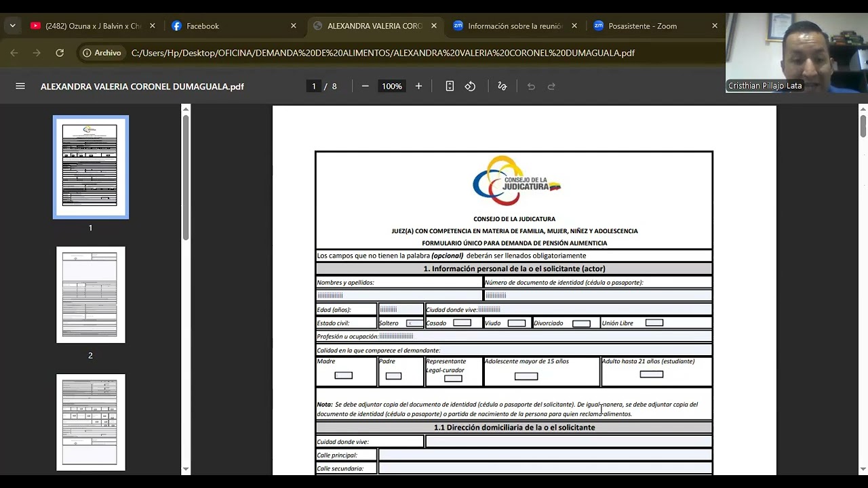Check the Madre checkbox
This screenshot has height=488, width=868.
[x=344, y=375]
